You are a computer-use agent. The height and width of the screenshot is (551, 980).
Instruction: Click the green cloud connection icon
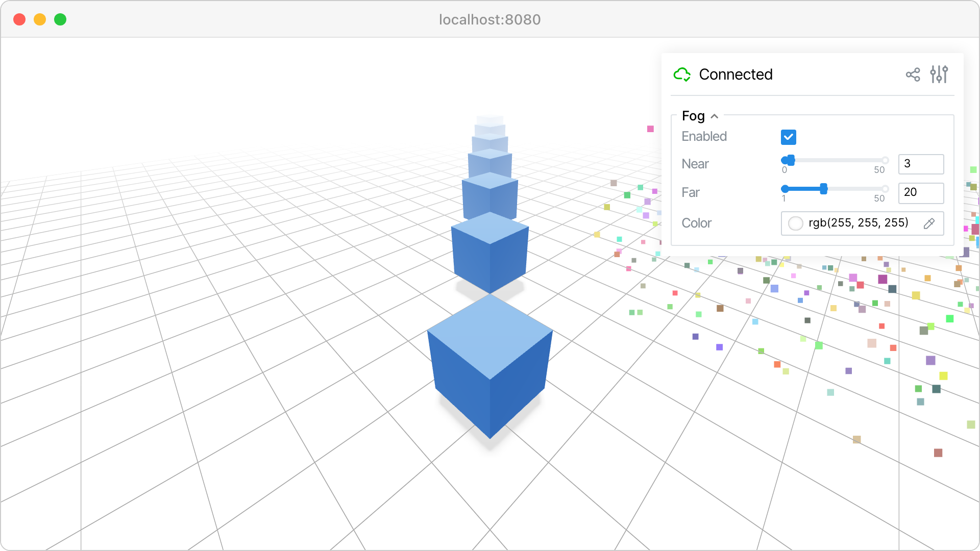tap(682, 74)
